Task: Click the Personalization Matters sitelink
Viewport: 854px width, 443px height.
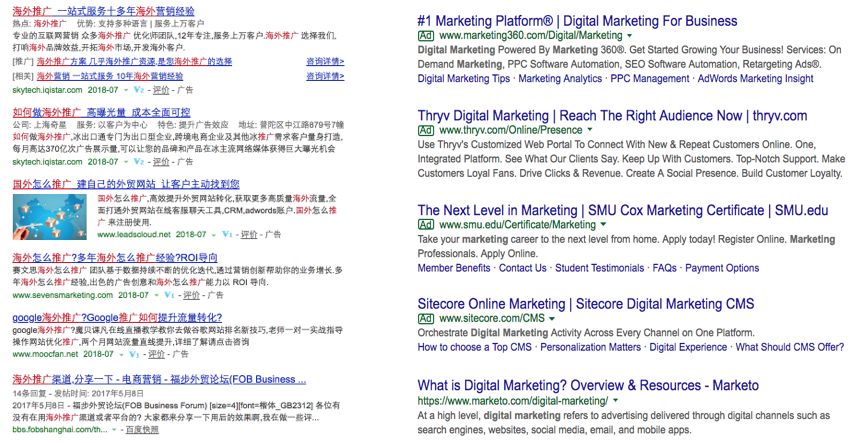Action: tap(590, 347)
